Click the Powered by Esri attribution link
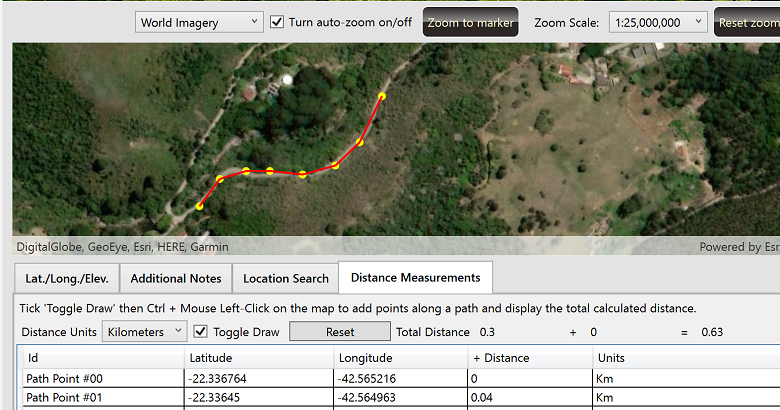This screenshot has width=780, height=410. (739, 247)
